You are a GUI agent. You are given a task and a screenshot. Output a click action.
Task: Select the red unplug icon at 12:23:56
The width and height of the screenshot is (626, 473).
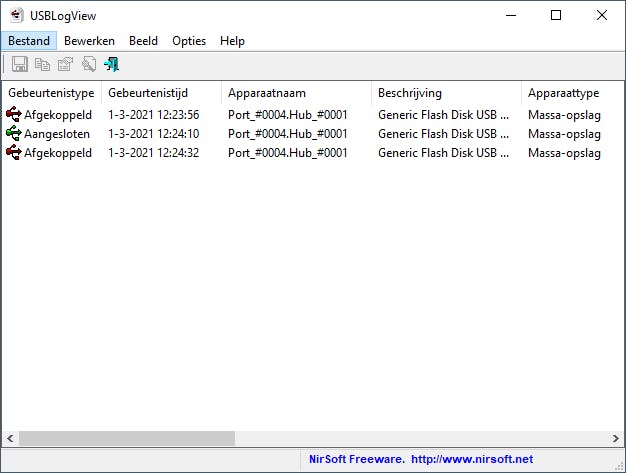(14, 115)
